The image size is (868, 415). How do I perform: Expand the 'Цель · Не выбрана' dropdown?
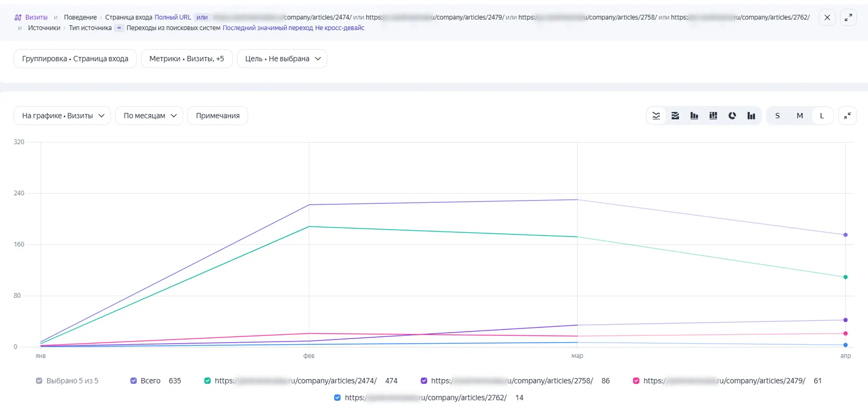coord(282,59)
